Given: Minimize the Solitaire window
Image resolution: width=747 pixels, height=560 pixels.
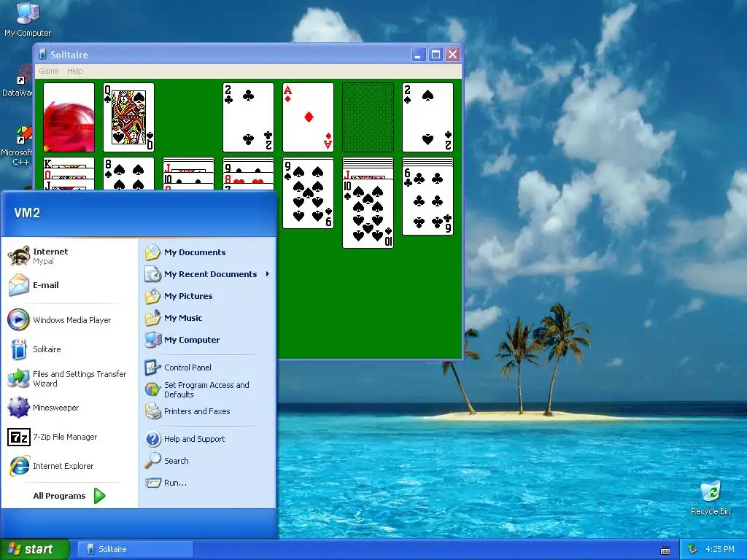Looking at the screenshot, I should pos(418,55).
